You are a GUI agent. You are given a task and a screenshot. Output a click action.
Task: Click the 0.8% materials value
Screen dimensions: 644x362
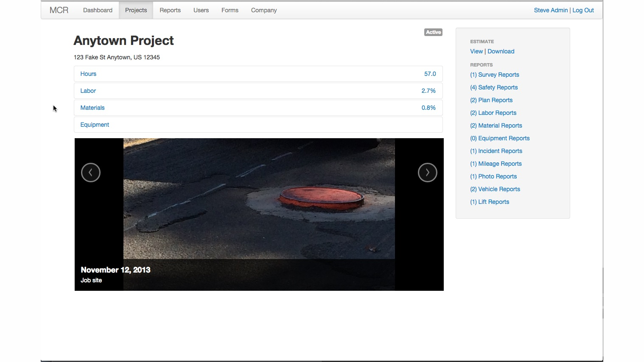[428, 108]
